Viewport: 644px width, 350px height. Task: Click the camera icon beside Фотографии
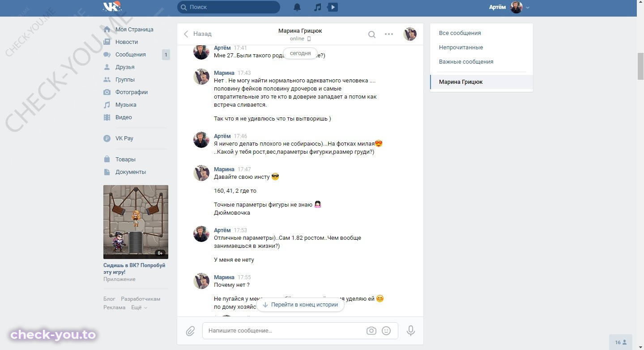click(x=107, y=92)
